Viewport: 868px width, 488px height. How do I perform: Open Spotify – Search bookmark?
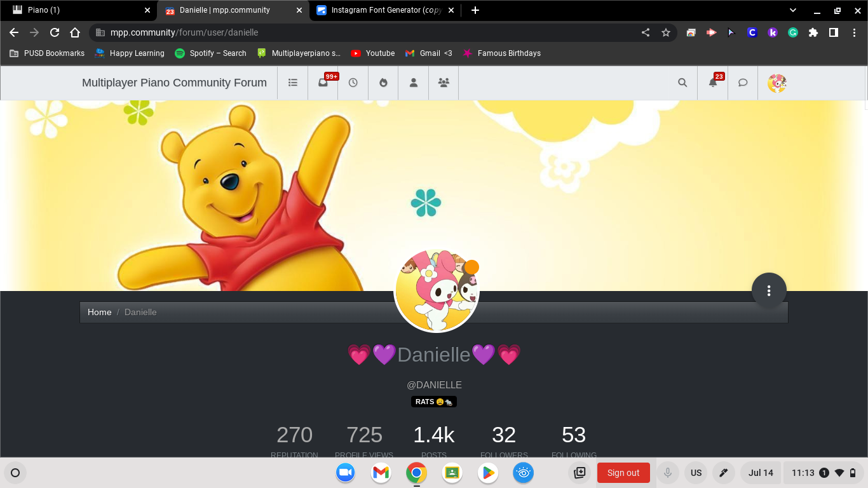(x=210, y=53)
